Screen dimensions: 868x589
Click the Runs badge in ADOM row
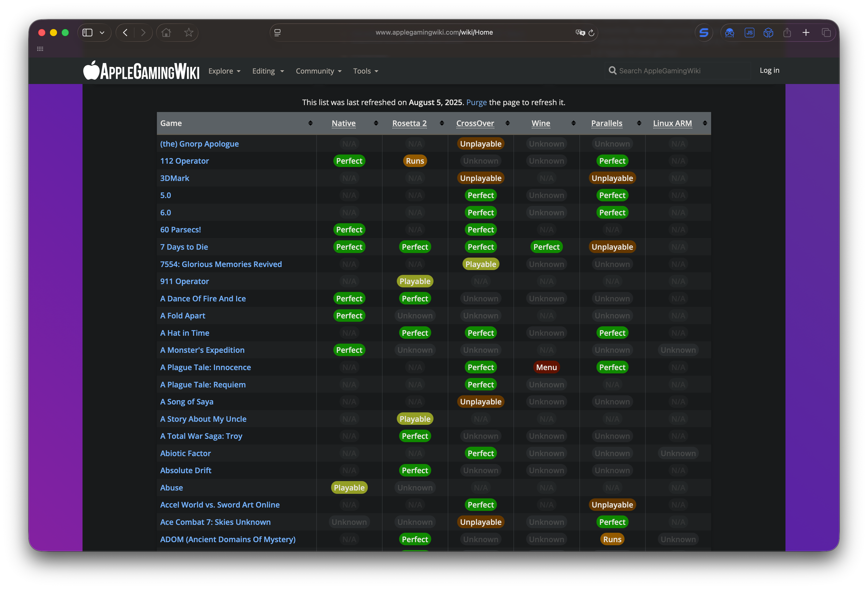coord(612,539)
